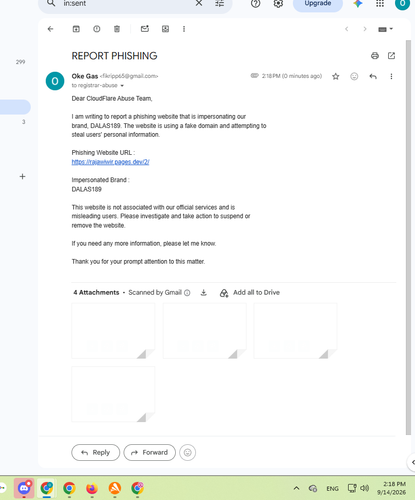Clear the in:sent search query
Viewport: 415px width, 500px height.
(199, 3)
